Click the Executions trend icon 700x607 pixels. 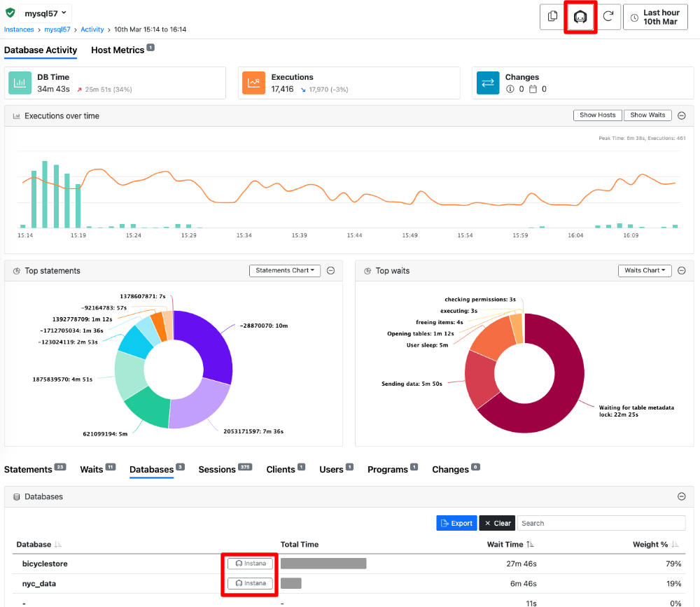[x=253, y=83]
